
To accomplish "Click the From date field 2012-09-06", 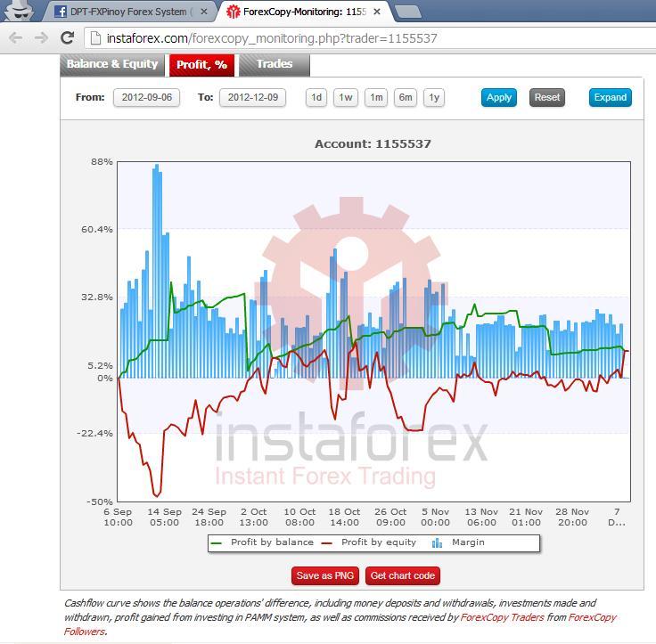I will point(146,97).
